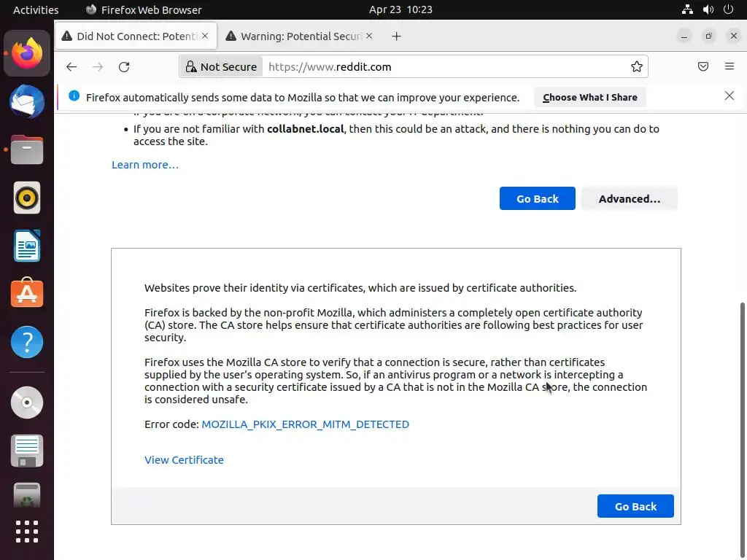Bookmark this page with the star icon
Image resolution: width=747 pixels, height=560 pixels.
click(x=636, y=66)
